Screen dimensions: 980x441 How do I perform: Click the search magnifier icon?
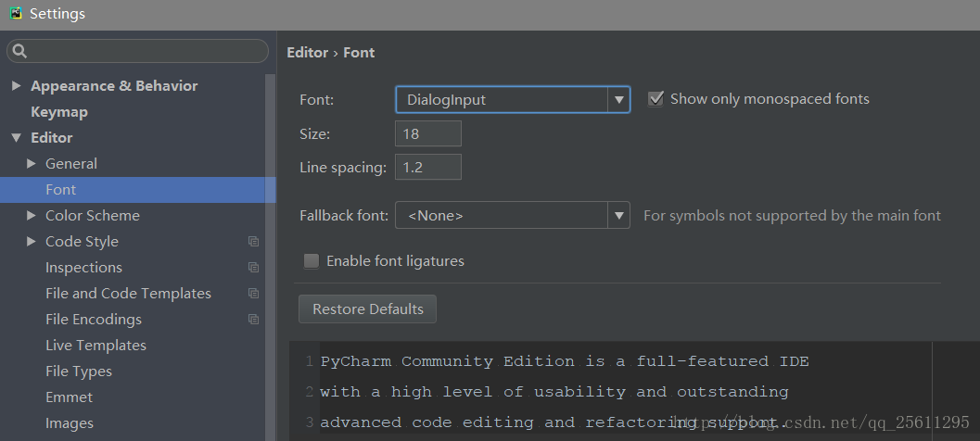(x=20, y=51)
